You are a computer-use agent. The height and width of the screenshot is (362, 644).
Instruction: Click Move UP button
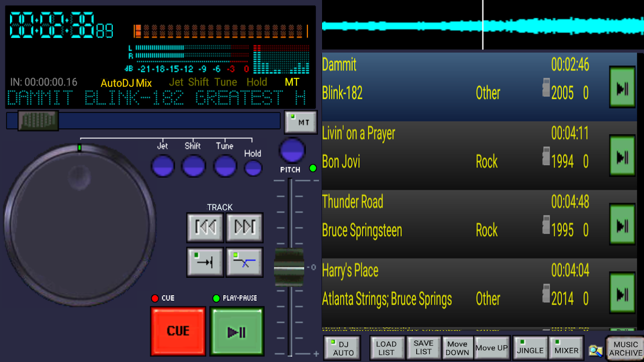coord(492,348)
